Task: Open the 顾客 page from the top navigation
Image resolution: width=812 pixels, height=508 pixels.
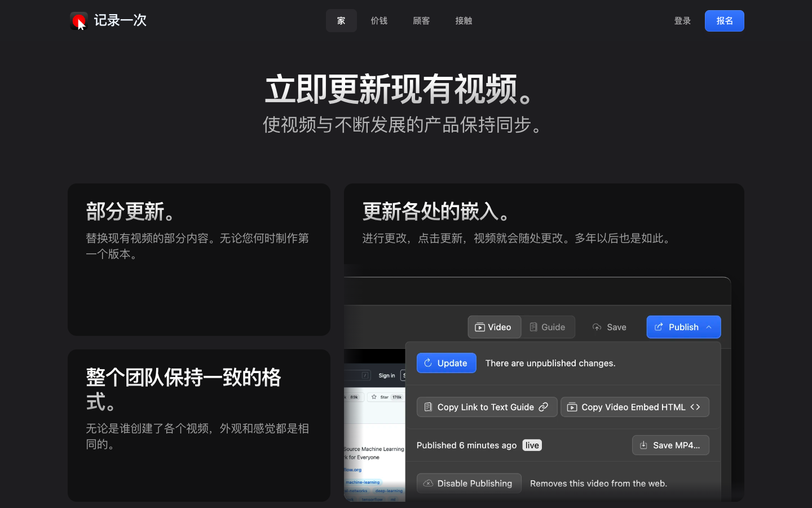Action: click(421, 20)
